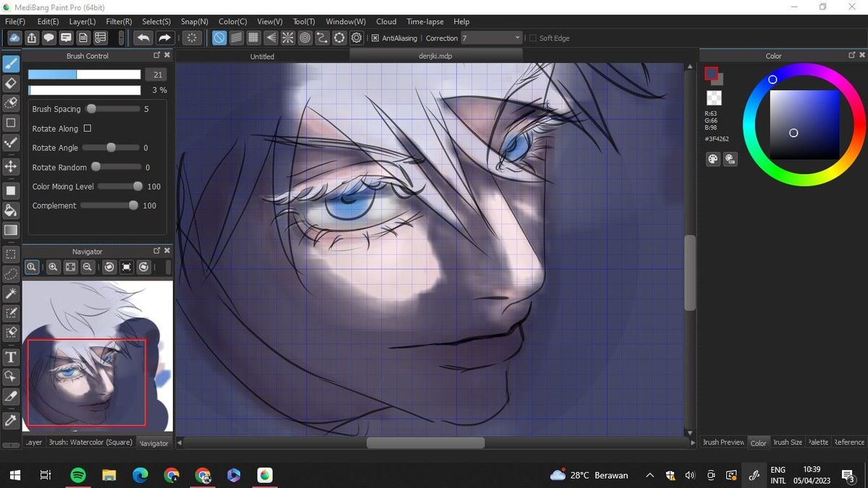Toggle the AntiAliasing checkbox
Image resolution: width=868 pixels, height=488 pixels.
click(375, 38)
